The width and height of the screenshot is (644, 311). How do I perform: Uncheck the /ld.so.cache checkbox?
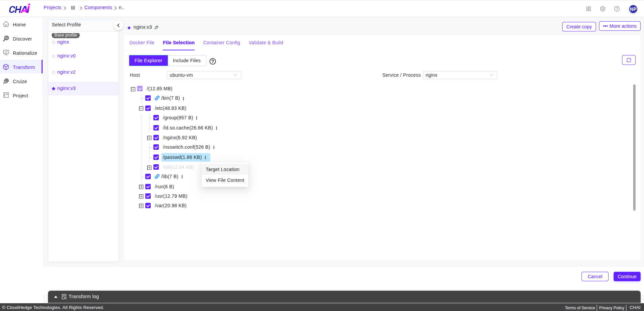(x=156, y=128)
